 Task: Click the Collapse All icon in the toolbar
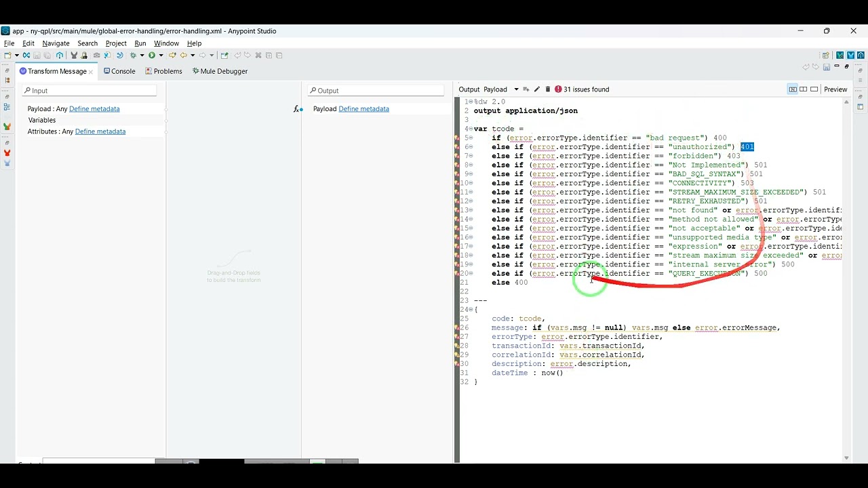click(279, 56)
